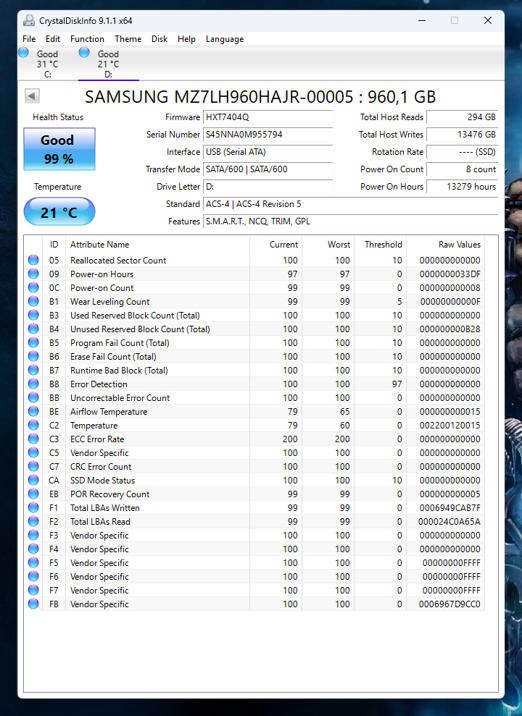
Task: Switch to the D: drive tab
Action: click(x=108, y=63)
